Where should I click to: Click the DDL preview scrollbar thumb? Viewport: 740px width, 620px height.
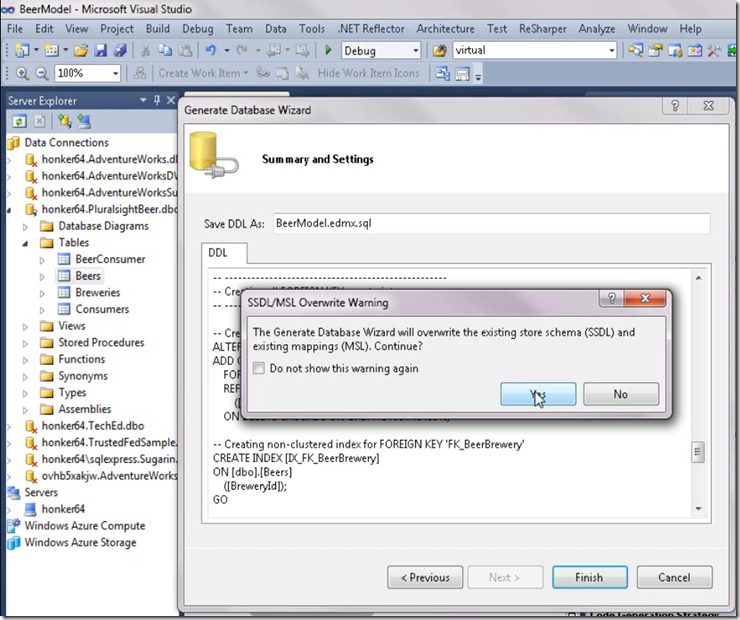(x=698, y=452)
